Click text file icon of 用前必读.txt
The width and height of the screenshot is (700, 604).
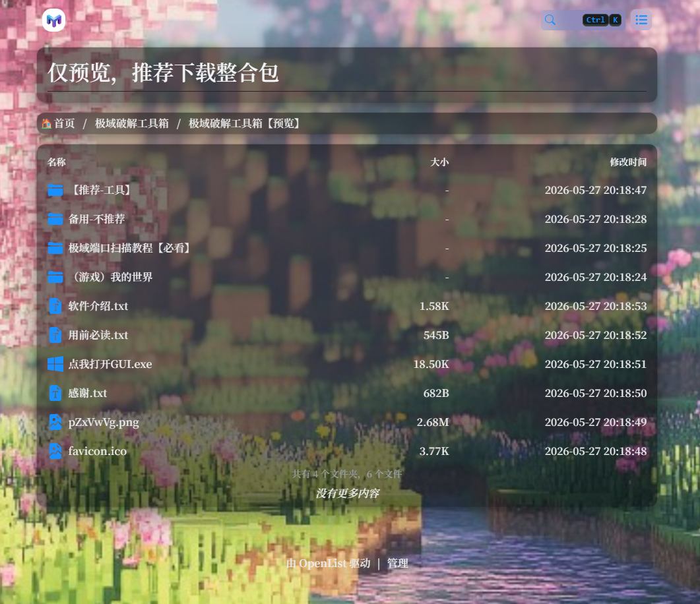click(x=55, y=335)
